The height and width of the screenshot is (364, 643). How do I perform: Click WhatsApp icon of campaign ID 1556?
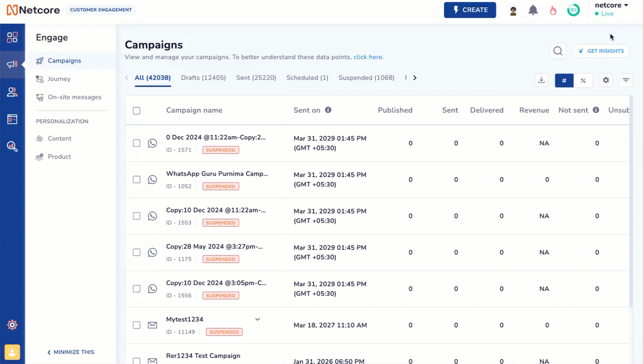coord(153,289)
